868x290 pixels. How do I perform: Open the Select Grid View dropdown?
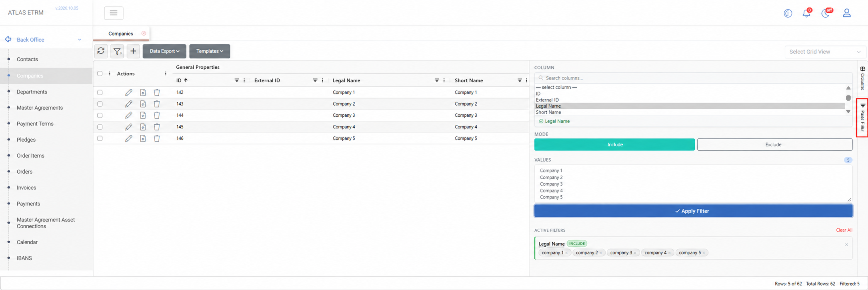[x=825, y=52]
